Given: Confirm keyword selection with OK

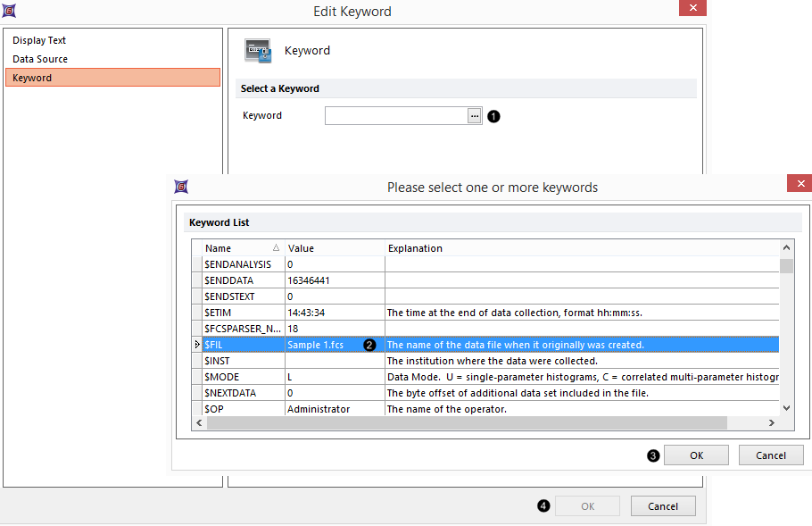Looking at the screenshot, I should tap(696, 455).
